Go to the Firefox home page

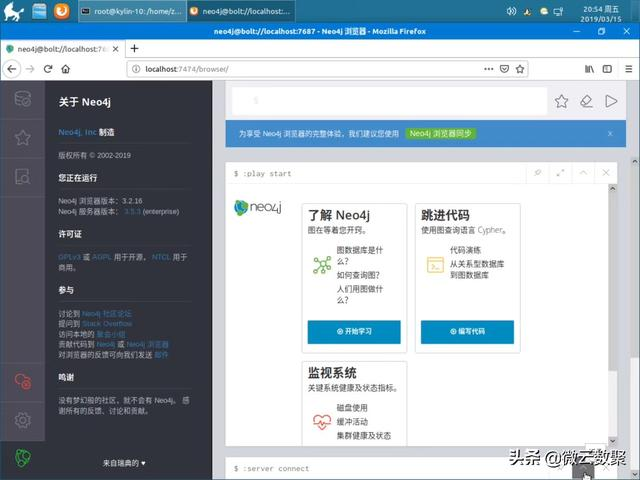click(65, 69)
